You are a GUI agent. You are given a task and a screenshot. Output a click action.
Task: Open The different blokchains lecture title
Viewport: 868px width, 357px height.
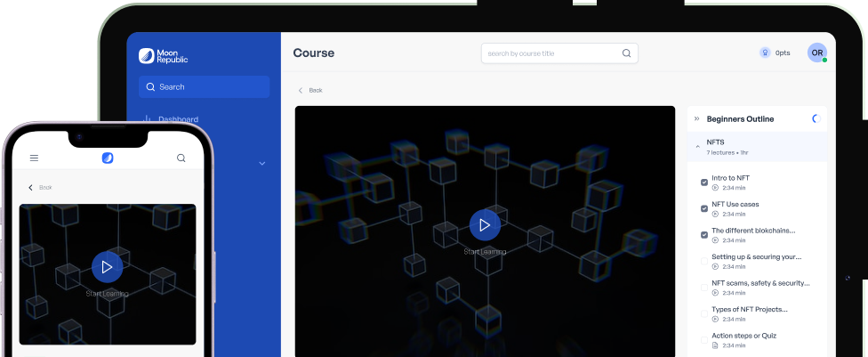pyautogui.click(x=753, y=231)
